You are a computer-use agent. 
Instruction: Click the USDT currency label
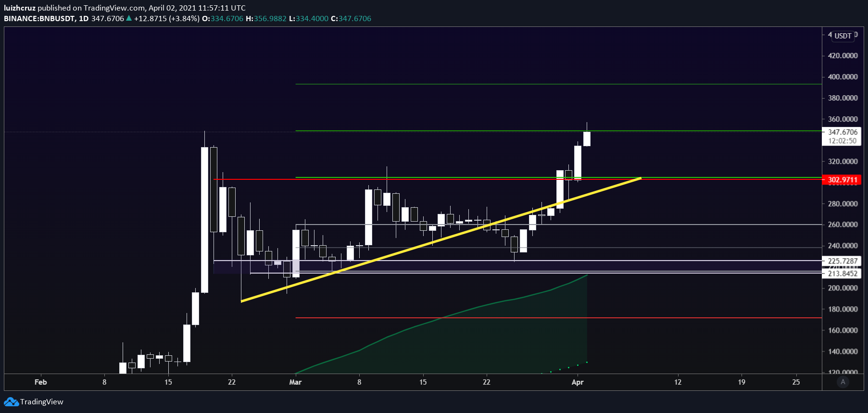pos(843,36)
